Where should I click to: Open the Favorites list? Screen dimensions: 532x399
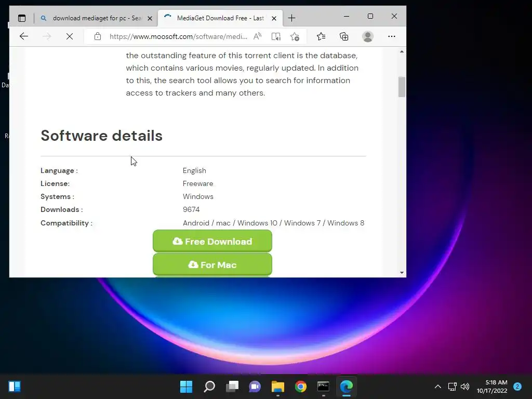click(321, 36)
